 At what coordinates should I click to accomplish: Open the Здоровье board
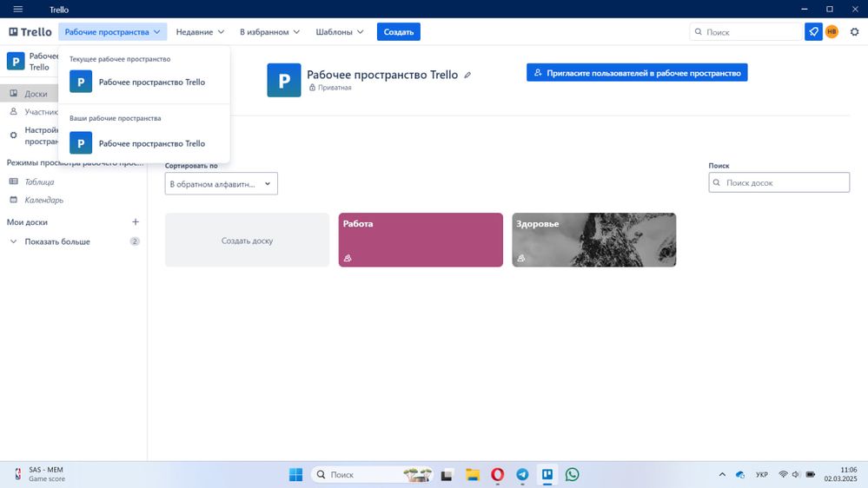tap(594, 241)
